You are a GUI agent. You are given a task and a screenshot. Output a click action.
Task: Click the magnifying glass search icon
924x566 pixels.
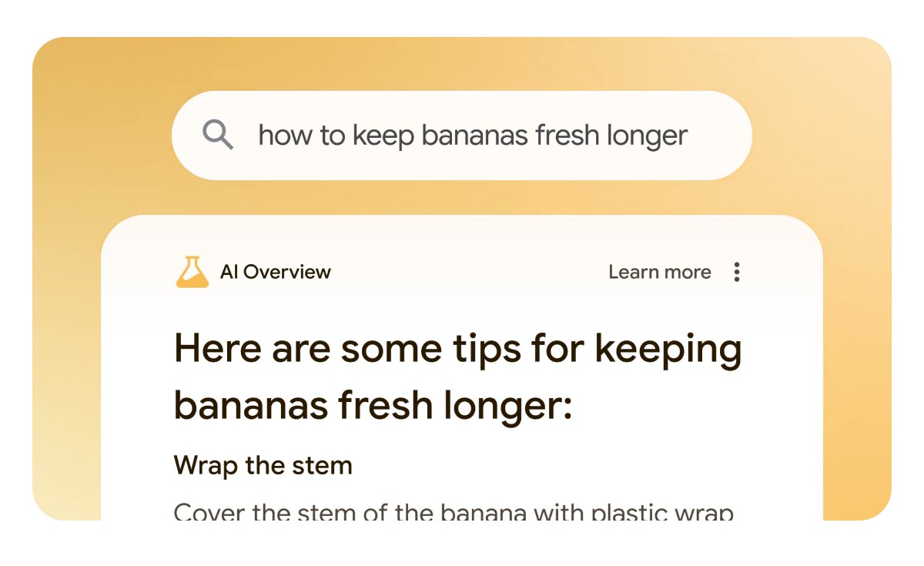coord(218,136)
